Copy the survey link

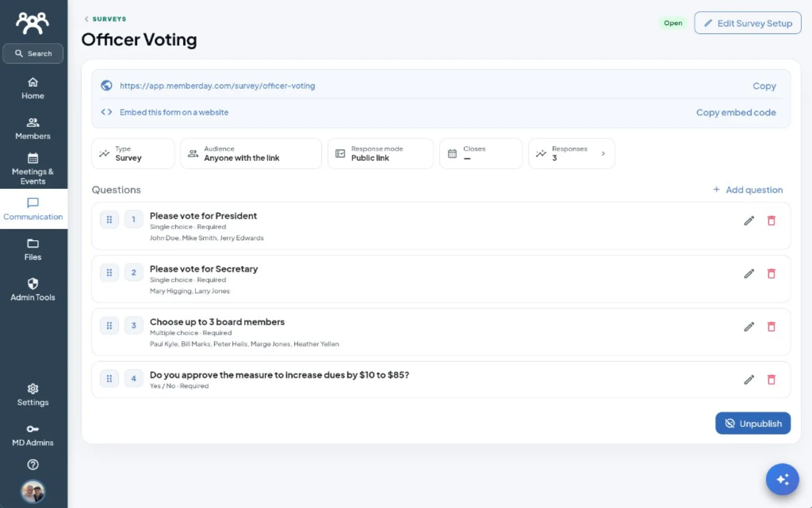[x=764, y=86]
